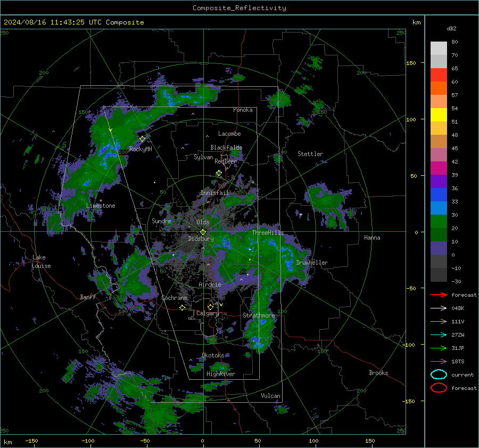The width and height of the screenshot is (479, 448).
Task: Click the red forecast arrow in legend
Action: pyautogui.click(x=439, y=295)
